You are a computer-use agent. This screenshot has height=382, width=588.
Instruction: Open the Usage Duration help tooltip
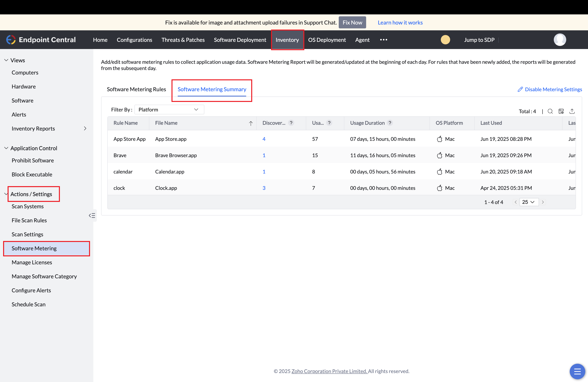tap(390, 123)
